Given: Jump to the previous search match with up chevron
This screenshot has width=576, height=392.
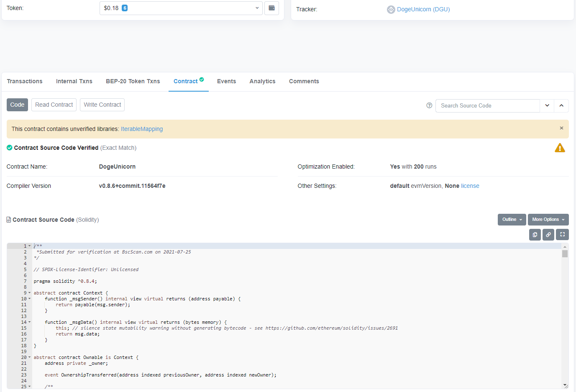Looking at the screenshot, I should coord(561,105).
